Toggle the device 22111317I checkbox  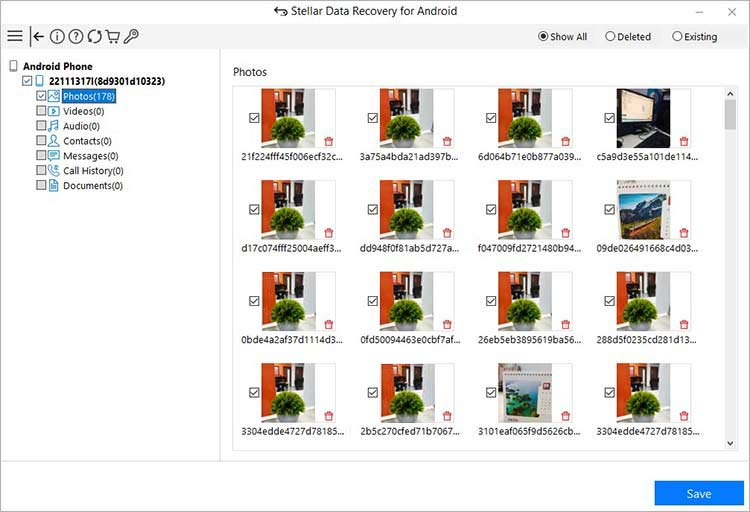(x=27, y=81)
